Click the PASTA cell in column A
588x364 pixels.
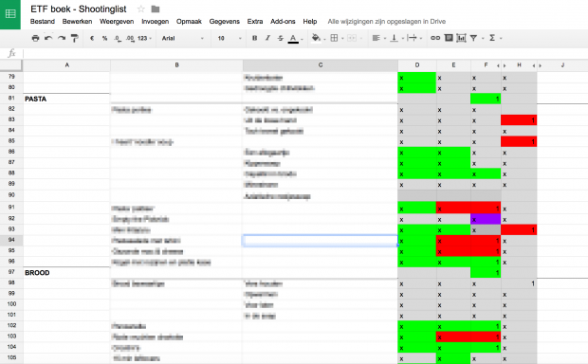(x=66, y=99)
